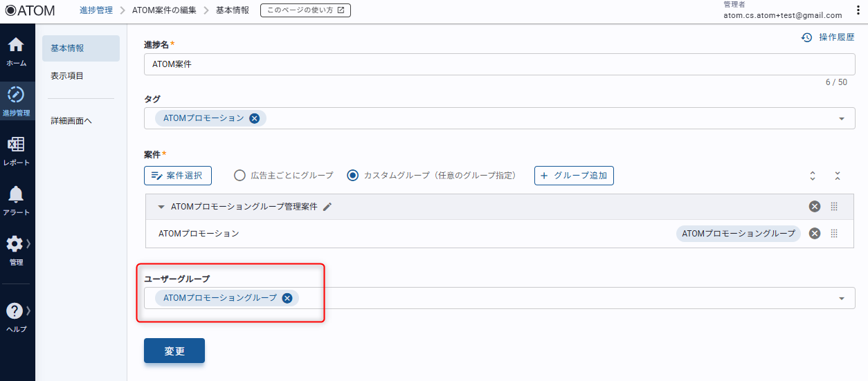Image resolution: width=868 pixels, height=381 pixels.
Task: Switch to 表示項目 tab
Action: [x=67, y=76]
